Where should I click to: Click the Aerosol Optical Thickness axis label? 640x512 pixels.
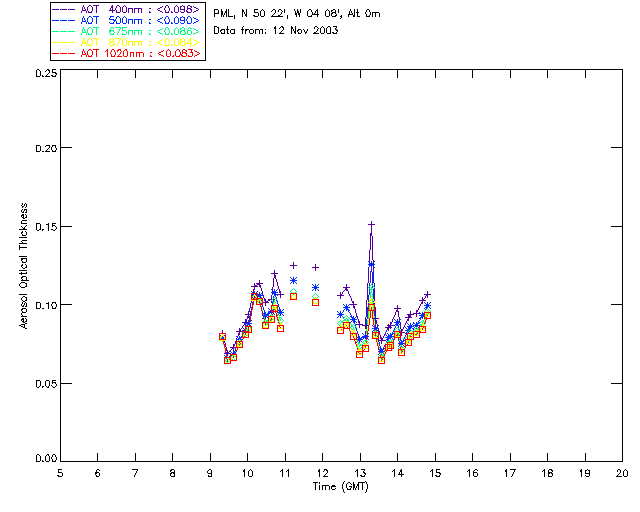(x=24, y=266)
